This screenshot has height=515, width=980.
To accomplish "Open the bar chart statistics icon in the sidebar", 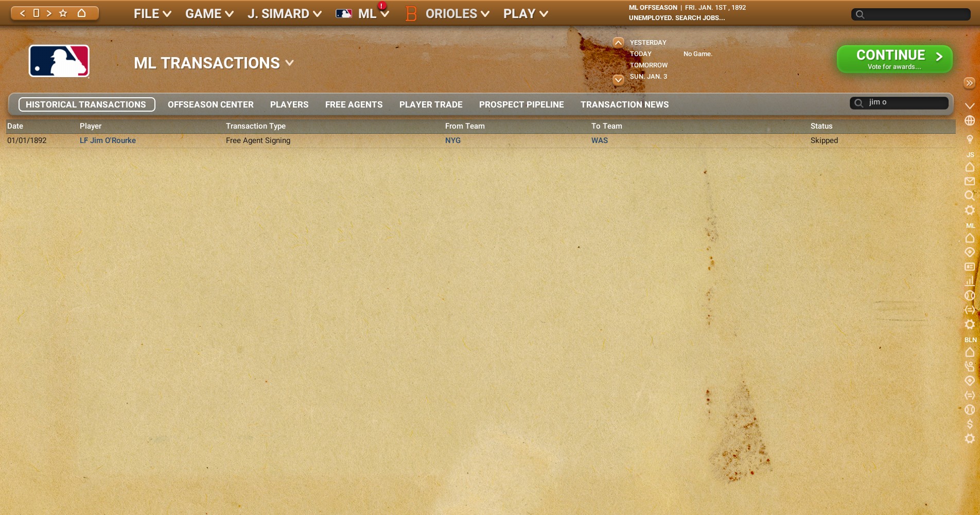I will [x=970, y=281].
